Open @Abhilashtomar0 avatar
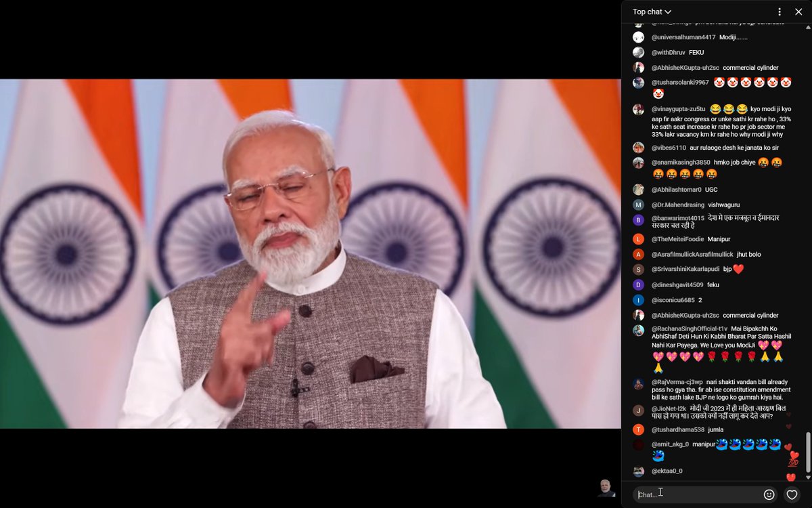 click(x=638, y=190)
